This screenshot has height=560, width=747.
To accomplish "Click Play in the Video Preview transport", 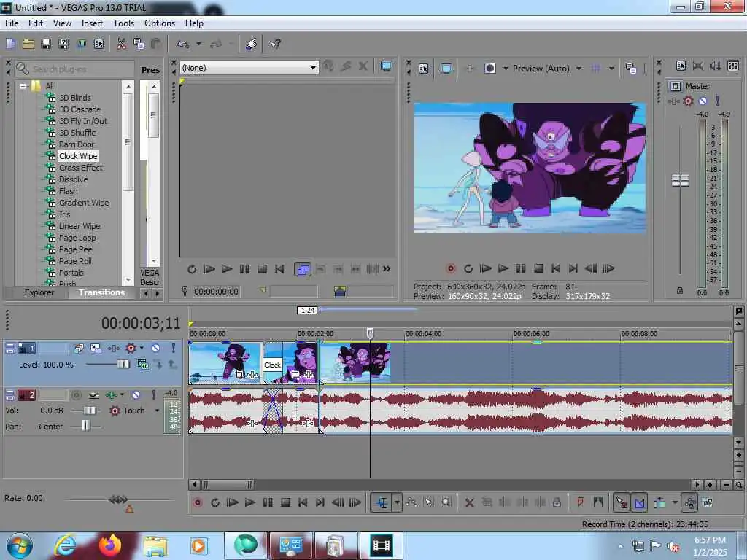I will (503, 268).
